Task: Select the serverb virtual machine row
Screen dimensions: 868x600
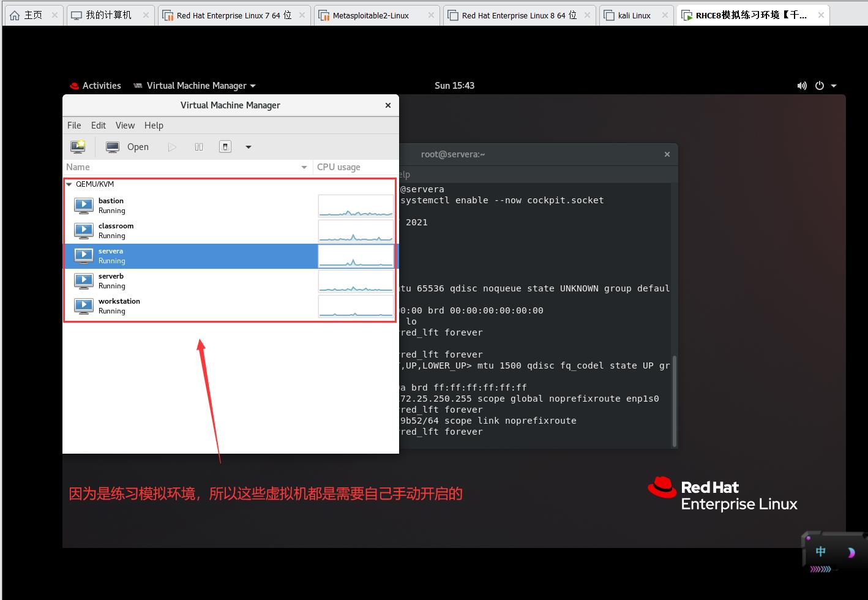Action: coord(230,281)
